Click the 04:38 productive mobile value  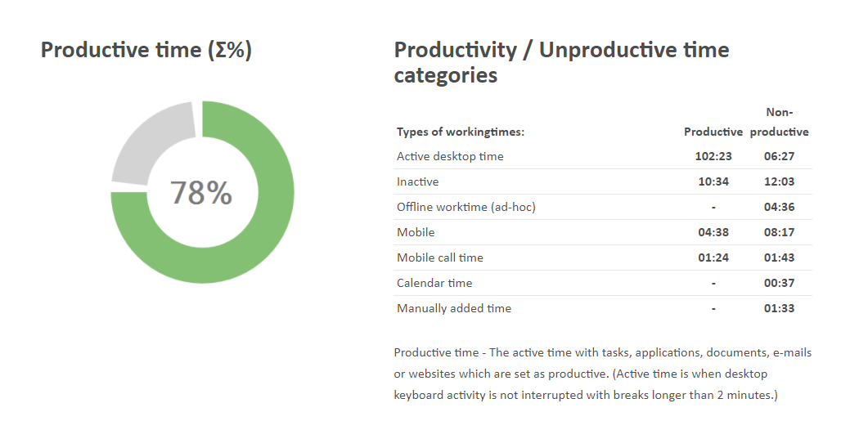pyautogui.click(x=713, y=232)
